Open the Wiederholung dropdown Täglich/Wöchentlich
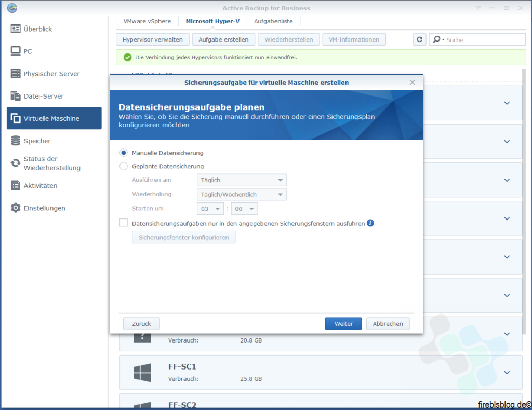 (242, 194)
